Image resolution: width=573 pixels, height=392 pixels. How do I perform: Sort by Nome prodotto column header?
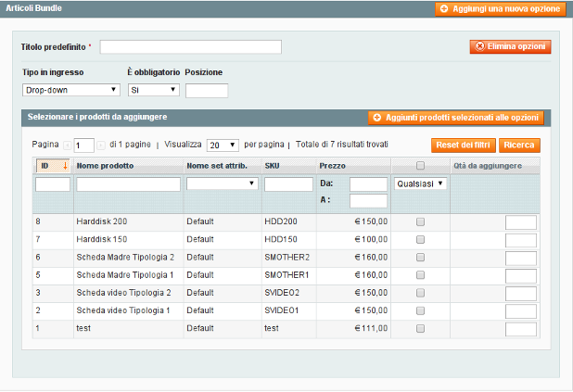[x=105, y=166]
